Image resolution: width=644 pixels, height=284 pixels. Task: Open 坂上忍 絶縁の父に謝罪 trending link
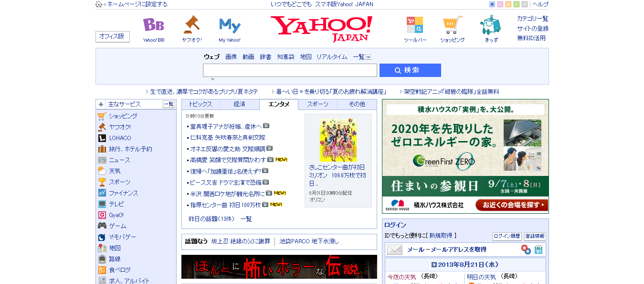coord(241,241)
